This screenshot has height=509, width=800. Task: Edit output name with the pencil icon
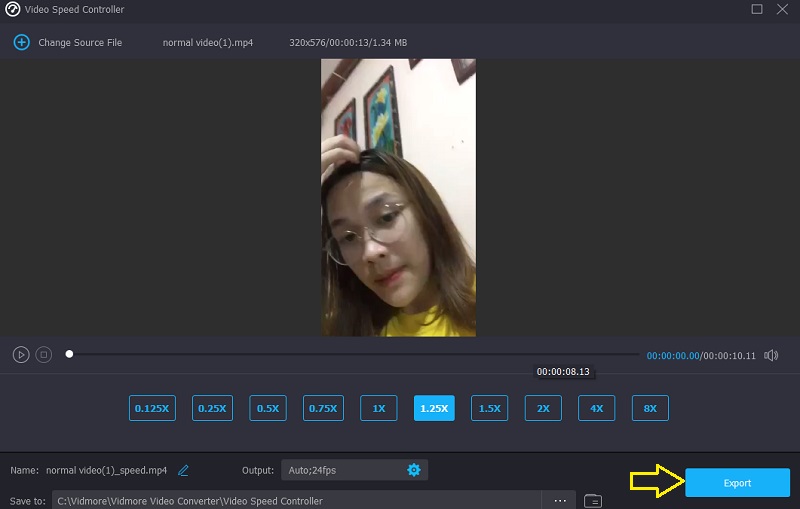(183, 470)
